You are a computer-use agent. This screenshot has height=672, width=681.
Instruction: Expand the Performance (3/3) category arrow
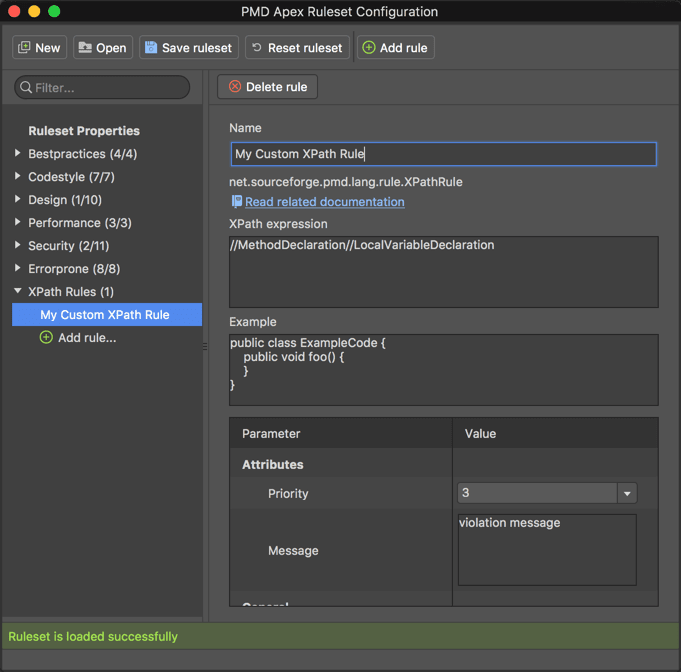[x=17, y=222]
